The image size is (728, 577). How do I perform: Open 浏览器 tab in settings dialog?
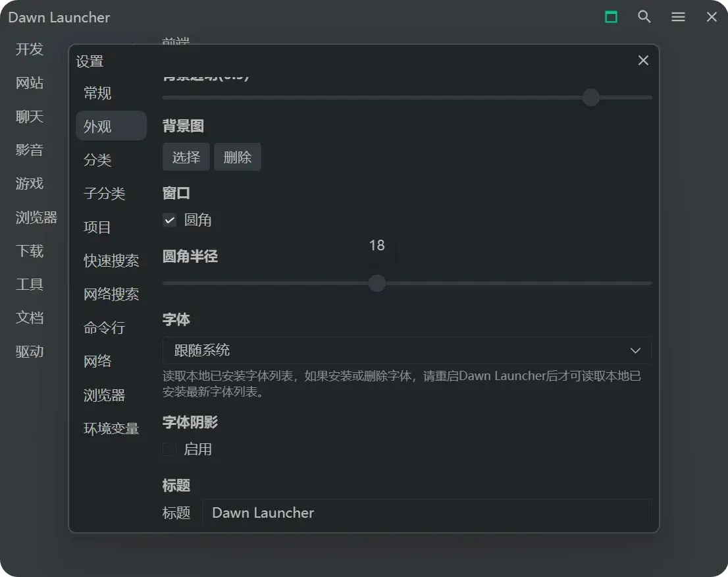[111, 395]
